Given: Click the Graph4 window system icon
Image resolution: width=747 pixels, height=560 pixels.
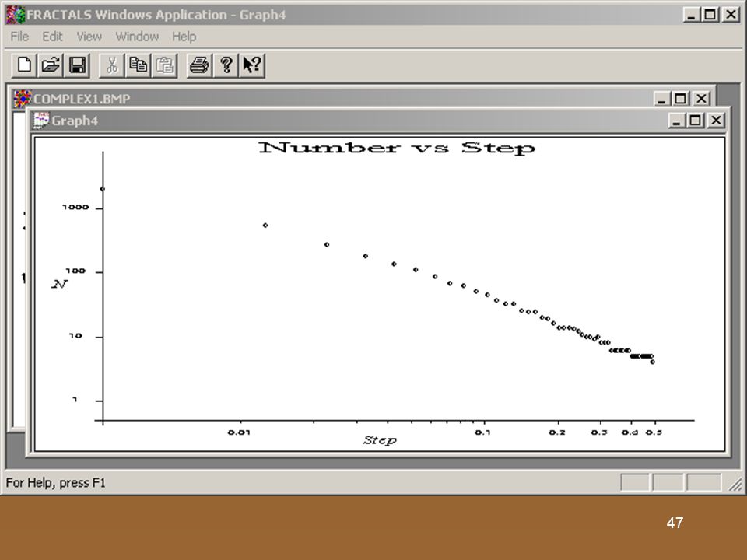Looking at the screenshot, I should click(41, 120).
